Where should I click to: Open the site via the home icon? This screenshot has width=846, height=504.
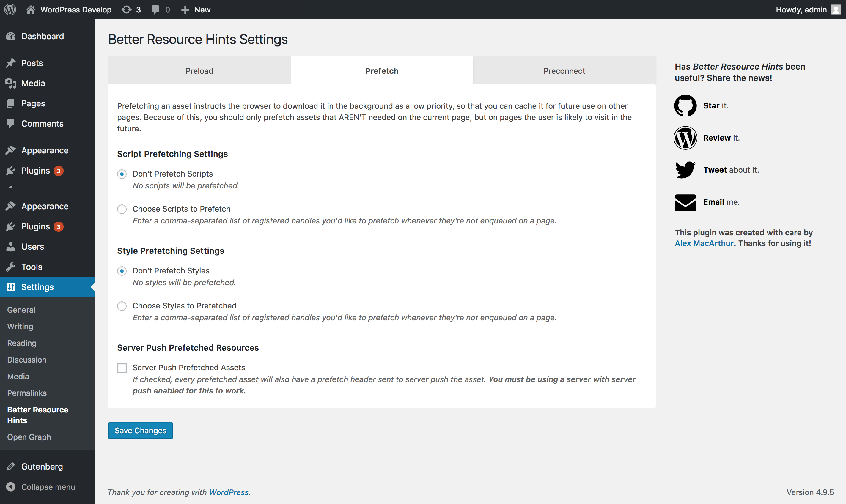31,10
